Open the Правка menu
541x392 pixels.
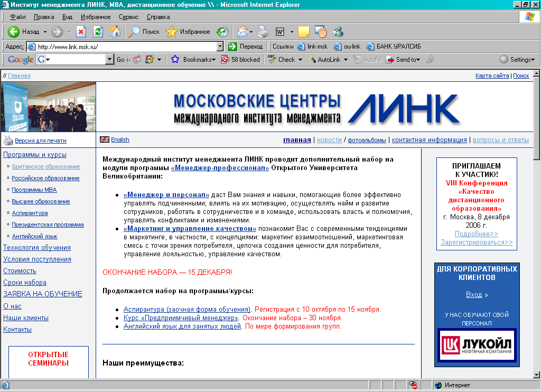[44, 17]
